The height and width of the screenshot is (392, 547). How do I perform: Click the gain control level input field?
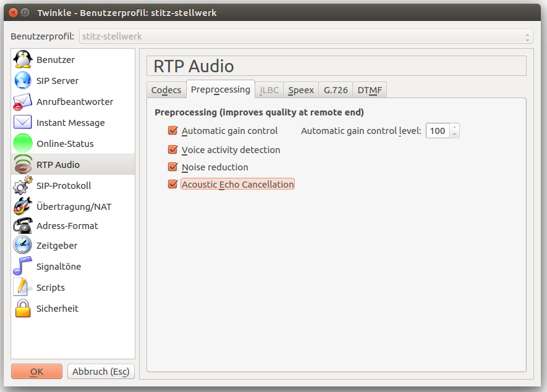click(438, 131)
